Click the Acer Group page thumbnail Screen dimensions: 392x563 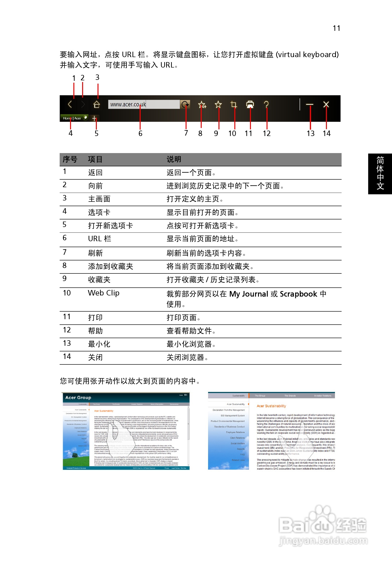tap(126, 431)
